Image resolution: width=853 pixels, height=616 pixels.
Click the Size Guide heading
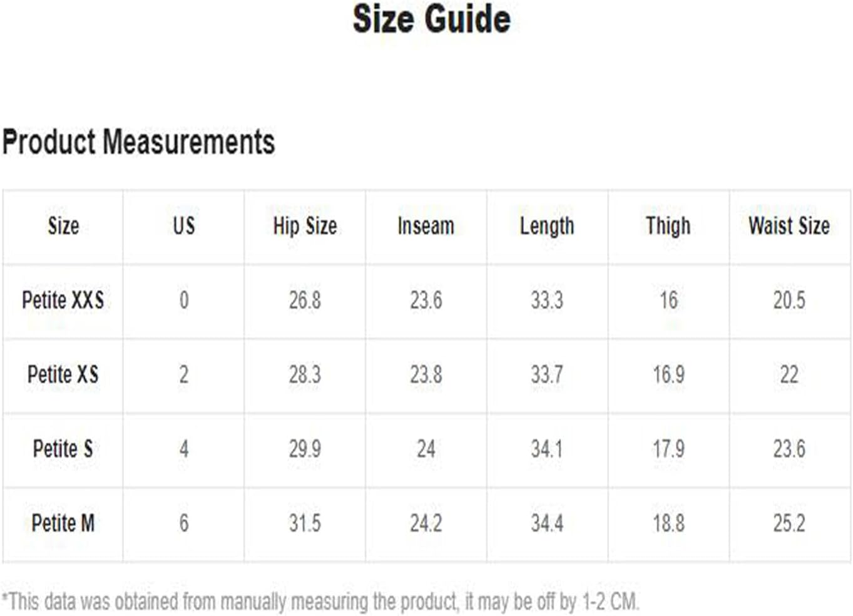431,19
